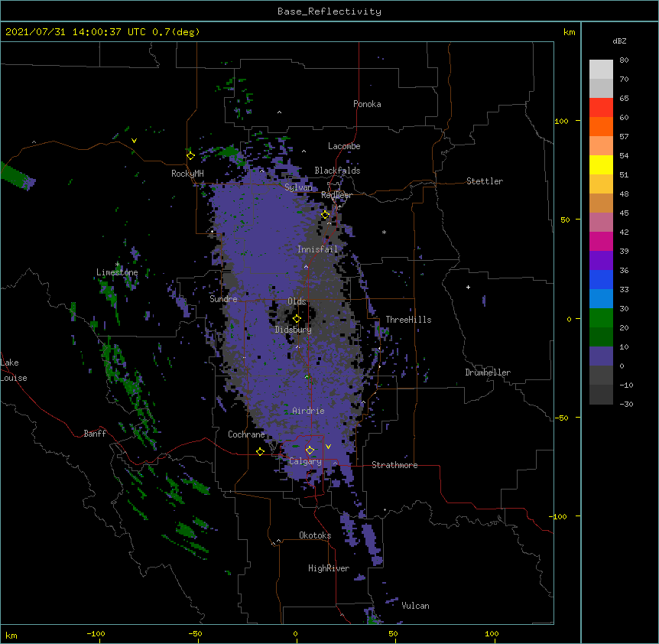Click the Lacombe label
The image size is (659, 644).
(344, 146)
